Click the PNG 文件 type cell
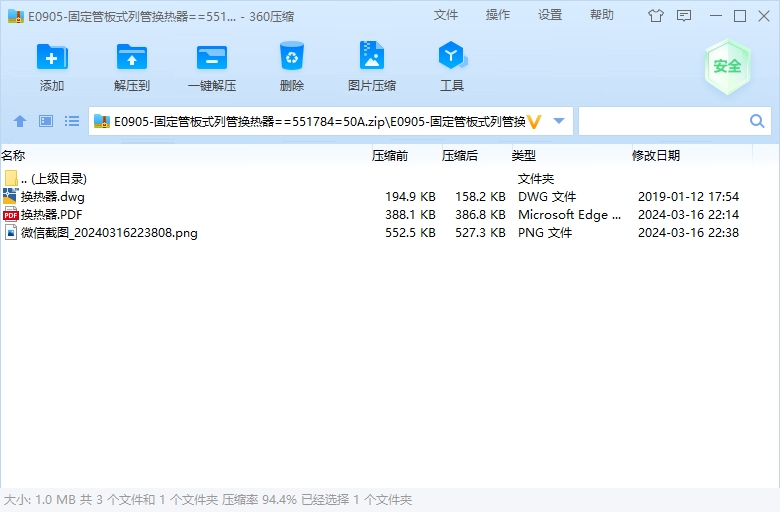780x512 pixels. point(545,232)
